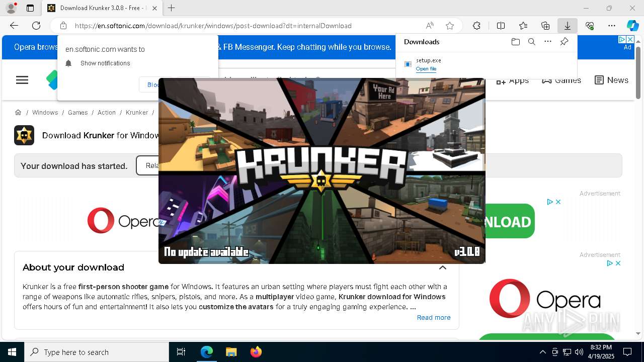Search downloads in Downloads panel
Viewport: 644px width, 362px height.
point(531,42)
